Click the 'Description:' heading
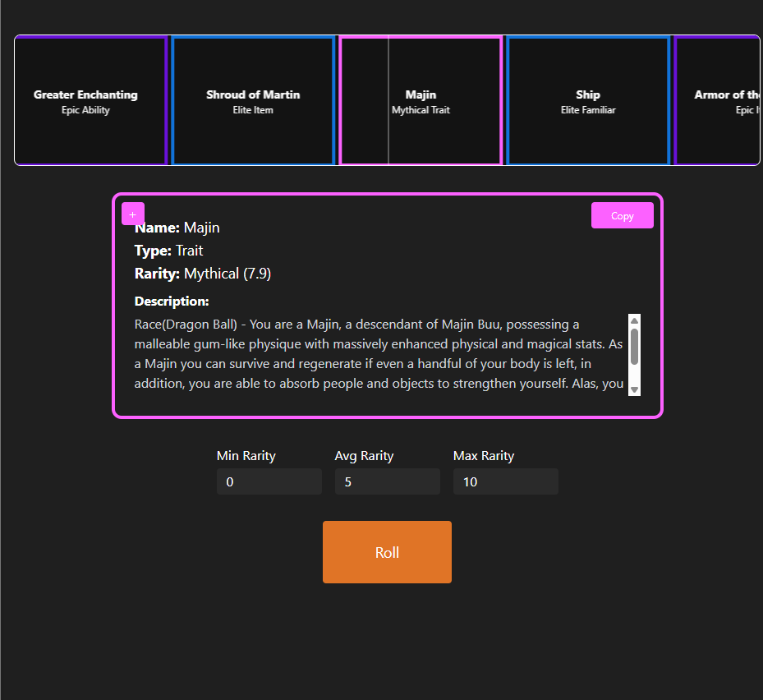This screenshot has width=763, height=700. [x=172, y=302]
